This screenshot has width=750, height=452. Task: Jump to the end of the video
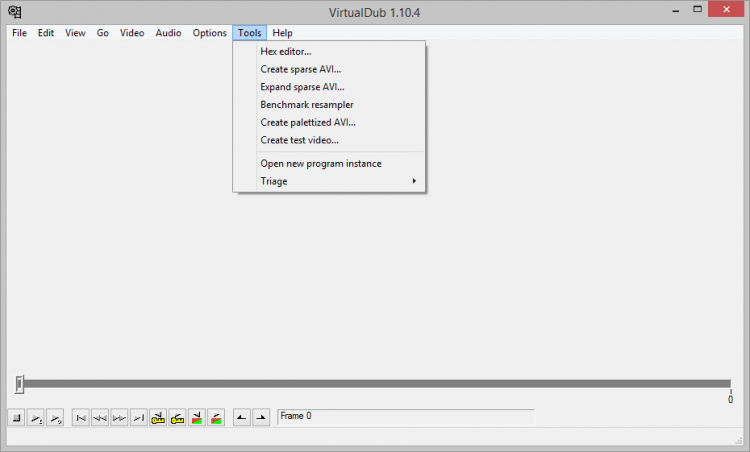pos(139,418)
